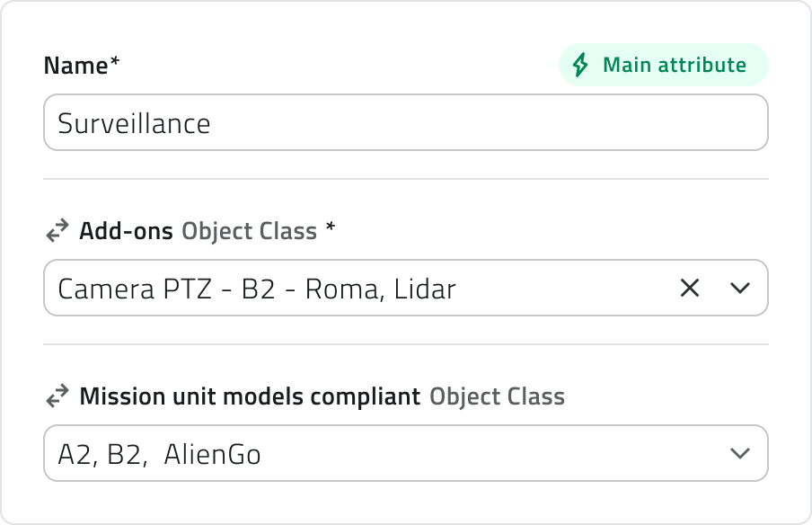
Task: Clear the Add-ons selection with the X icon
Action: tap(690, 288)
